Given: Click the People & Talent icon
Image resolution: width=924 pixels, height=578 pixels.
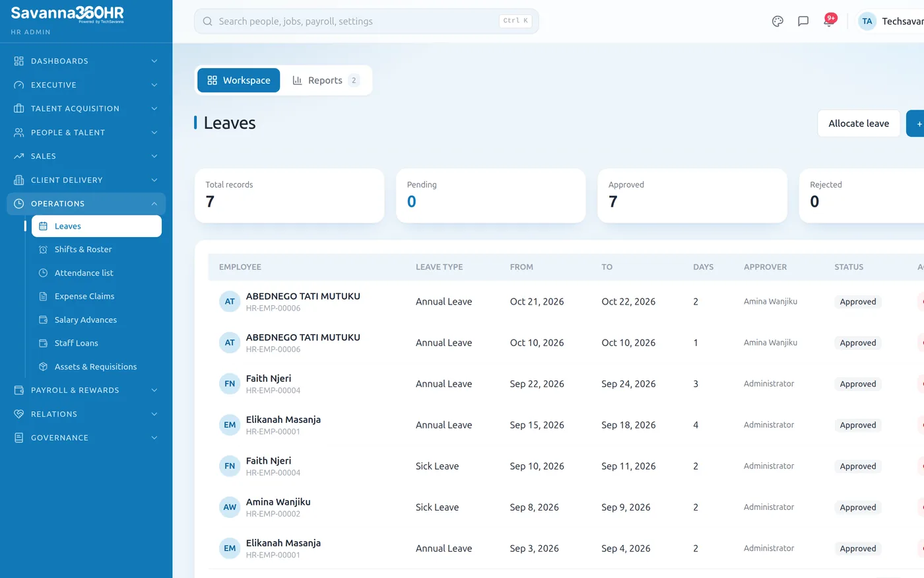Looking at the screenshot, I should tap(18, 132).
